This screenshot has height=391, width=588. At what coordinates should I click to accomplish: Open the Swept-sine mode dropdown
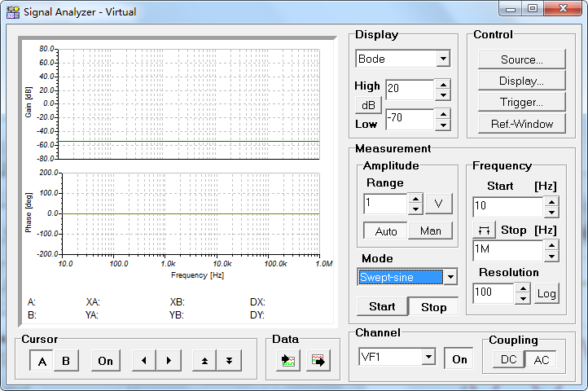450,277
